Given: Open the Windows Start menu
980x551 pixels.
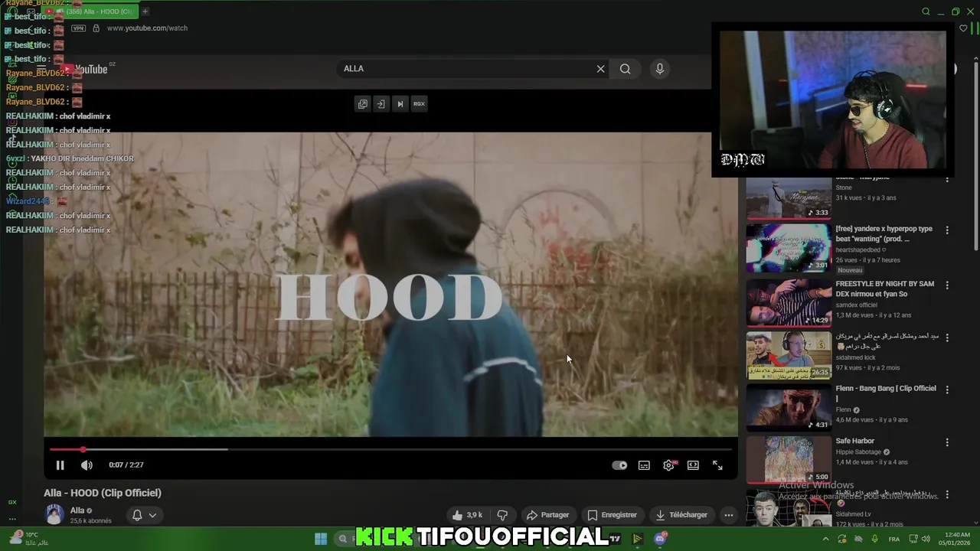Looking at the screenshot, I should tap(321, 539).
